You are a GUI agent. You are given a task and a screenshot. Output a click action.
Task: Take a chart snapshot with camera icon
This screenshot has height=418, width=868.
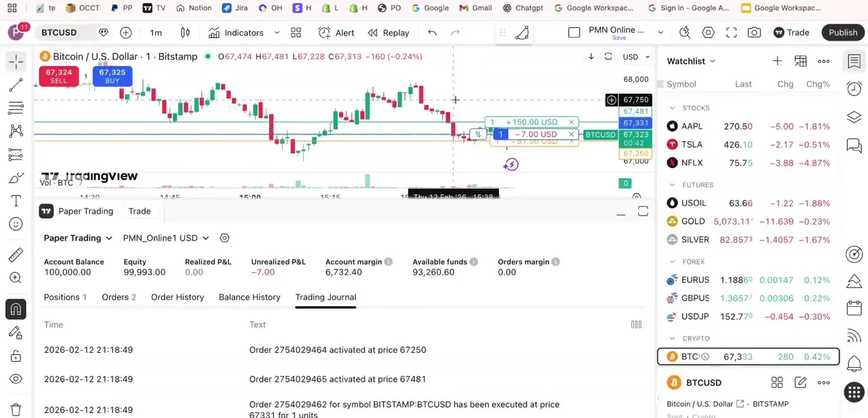tap(754, 33)
